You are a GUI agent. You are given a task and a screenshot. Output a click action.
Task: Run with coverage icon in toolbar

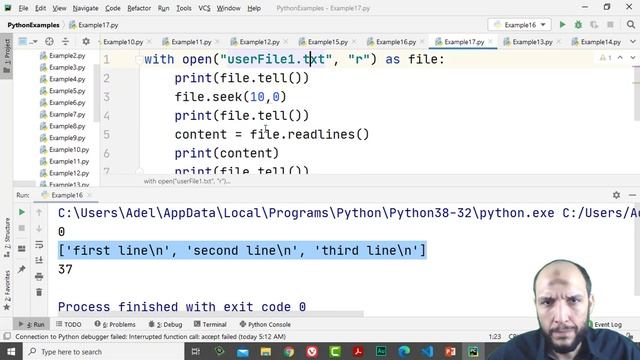[x=594, y=25]
